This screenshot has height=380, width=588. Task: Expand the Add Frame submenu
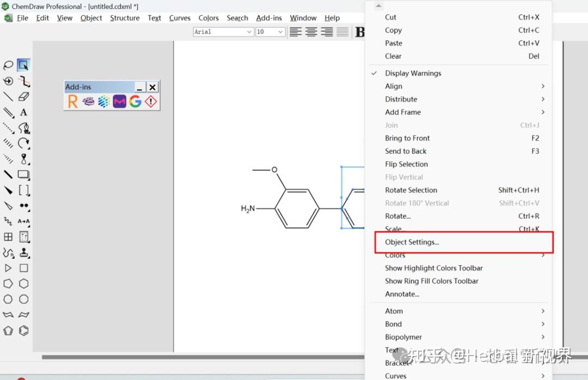458,112
